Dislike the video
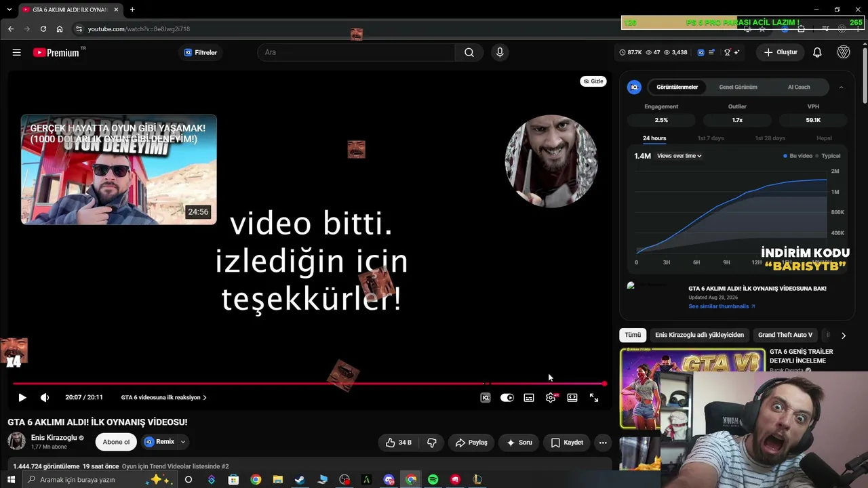Screen dimensions: 868x488 [x=431, y=443]
